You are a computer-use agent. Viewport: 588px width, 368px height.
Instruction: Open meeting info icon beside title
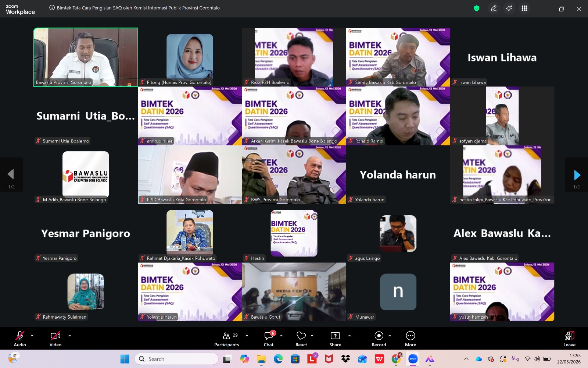[52, 8]
